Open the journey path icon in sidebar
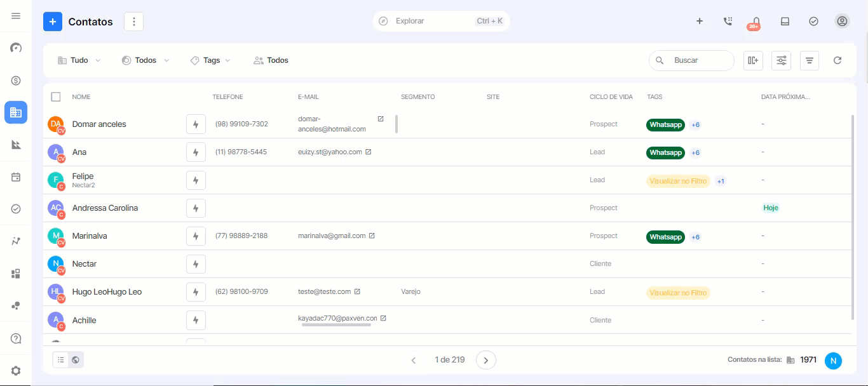 [16, 241]
